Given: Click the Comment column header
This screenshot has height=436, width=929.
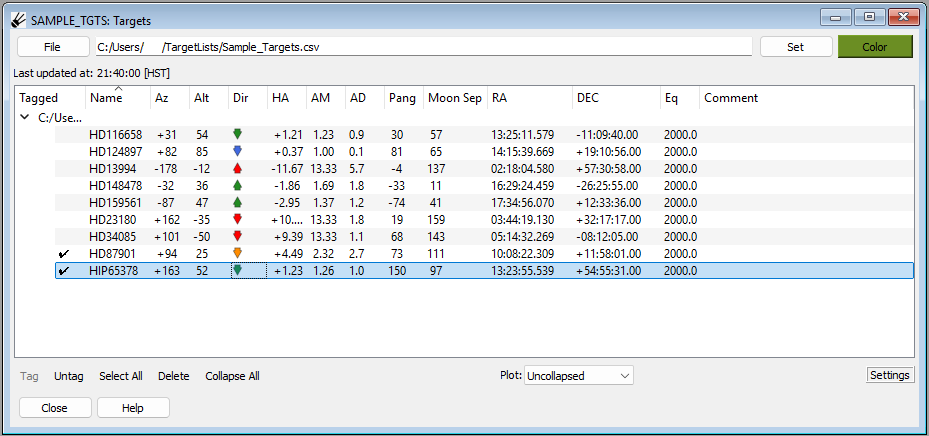Looking at the screenshot, I should (806, 98).
